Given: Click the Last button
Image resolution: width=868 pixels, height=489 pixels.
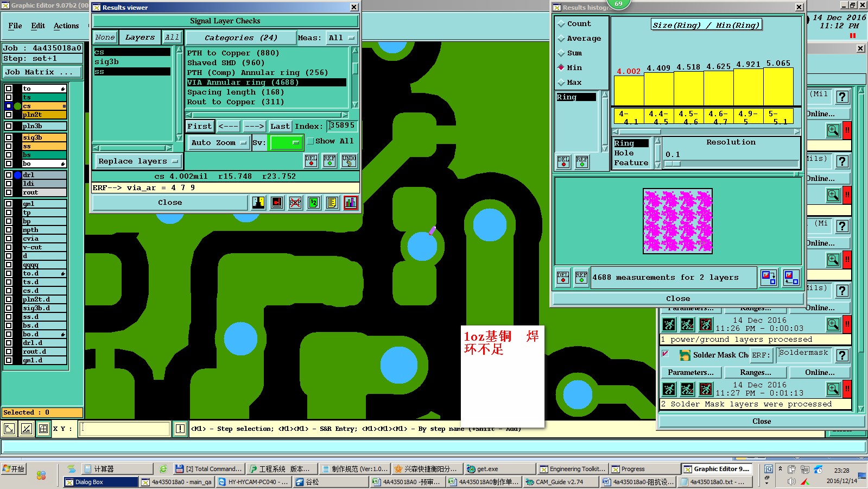Looking at the screenshot, I should (280, 126).
